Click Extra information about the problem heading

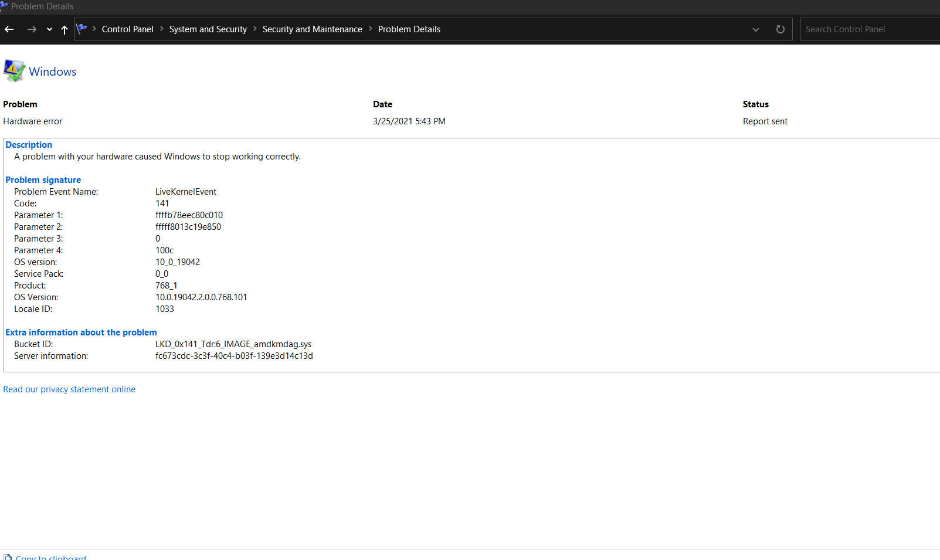82,332
